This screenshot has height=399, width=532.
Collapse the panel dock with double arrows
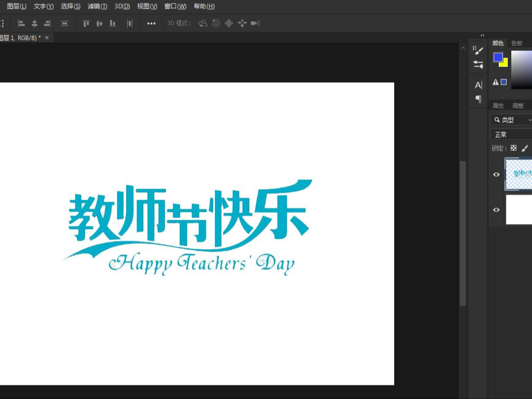tap(482, 35)
